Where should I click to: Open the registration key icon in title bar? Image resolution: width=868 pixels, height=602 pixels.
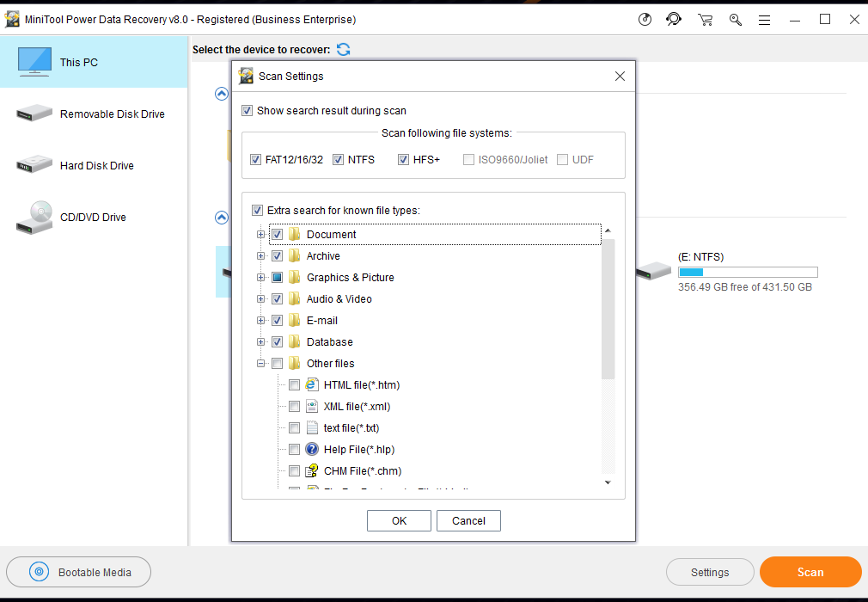click(x=735, y=20)
